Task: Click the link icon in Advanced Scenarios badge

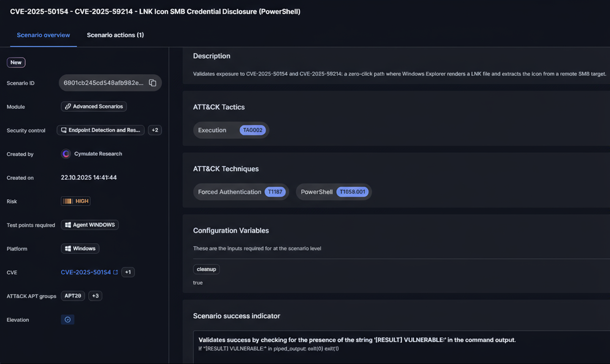Action: 68,107
